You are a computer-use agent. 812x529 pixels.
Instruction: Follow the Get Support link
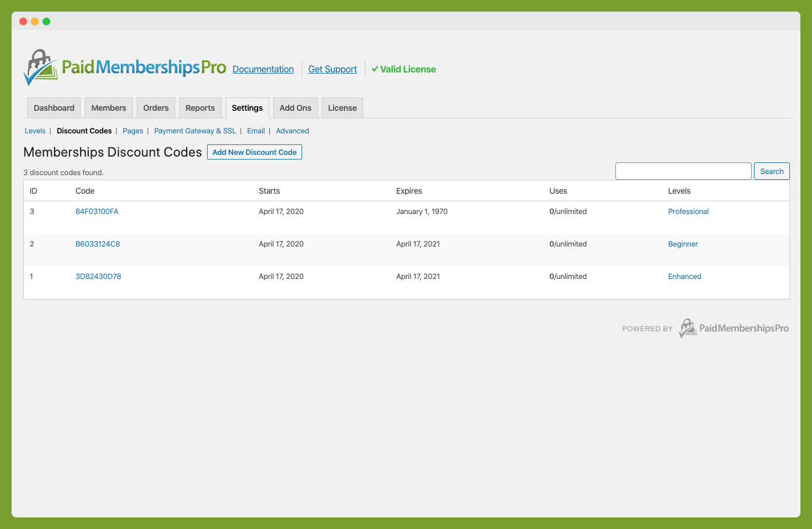click(x=332, y=69)
